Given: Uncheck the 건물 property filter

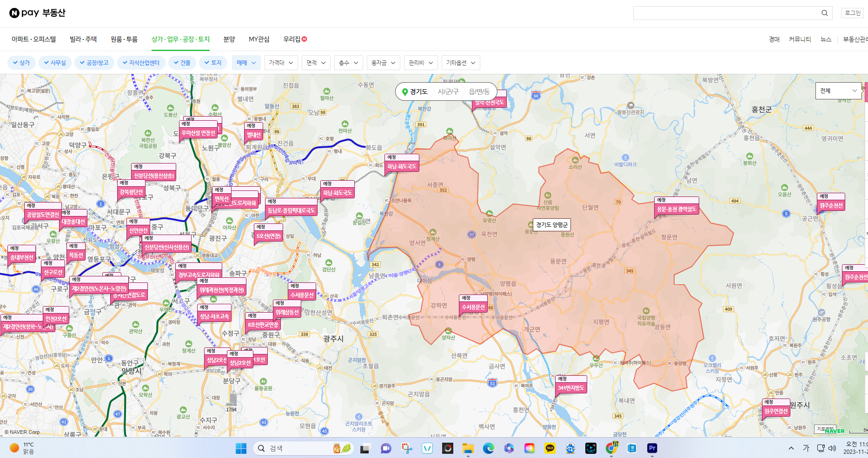Looking at the screenshot, I should (182, 63).
